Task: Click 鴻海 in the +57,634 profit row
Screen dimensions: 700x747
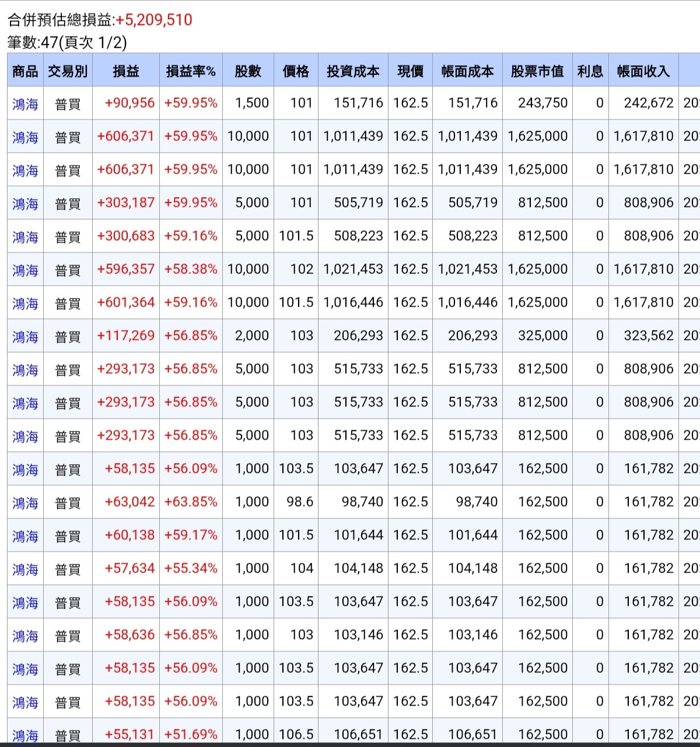Action: click(25, 569)
